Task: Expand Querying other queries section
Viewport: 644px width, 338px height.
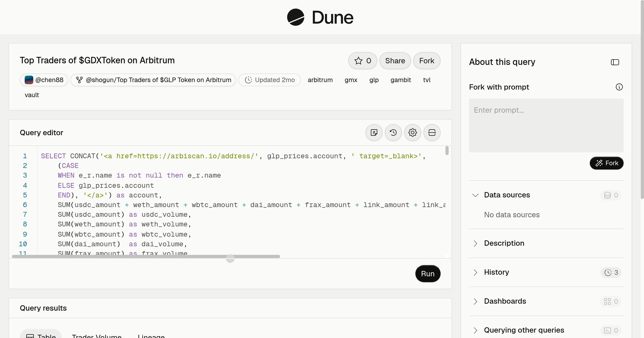Action: 475,330
